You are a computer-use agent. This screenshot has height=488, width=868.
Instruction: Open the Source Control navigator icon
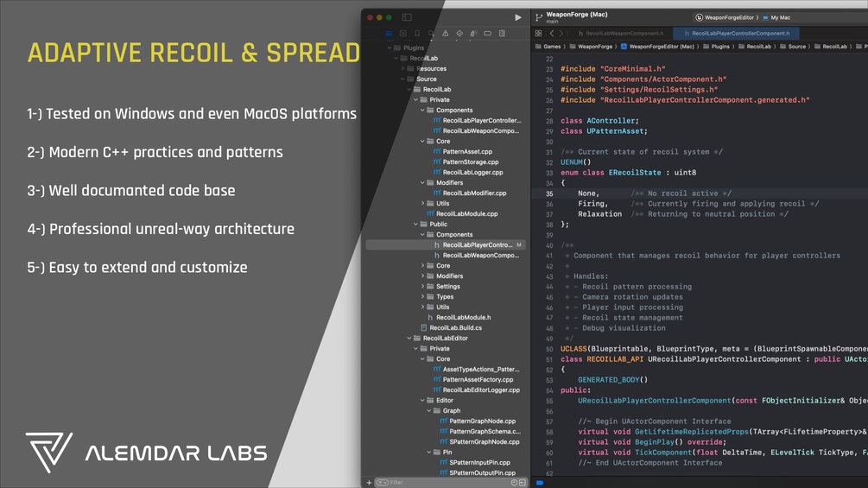click(403, 33)
